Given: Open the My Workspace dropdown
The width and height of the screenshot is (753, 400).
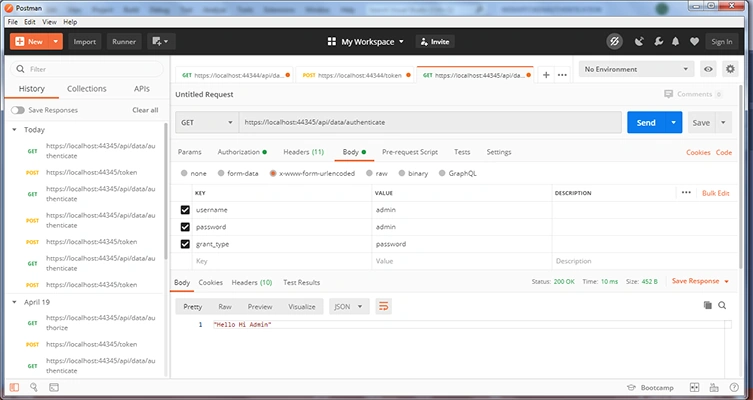Looking at the screenshot, I should pyautogui.click(x=365, y=42).
